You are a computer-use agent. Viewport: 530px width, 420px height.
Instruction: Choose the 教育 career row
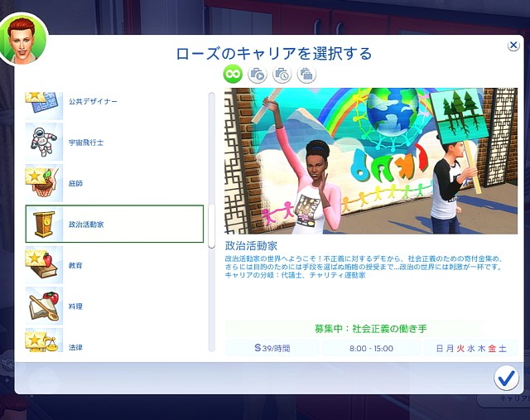(114, 265)
